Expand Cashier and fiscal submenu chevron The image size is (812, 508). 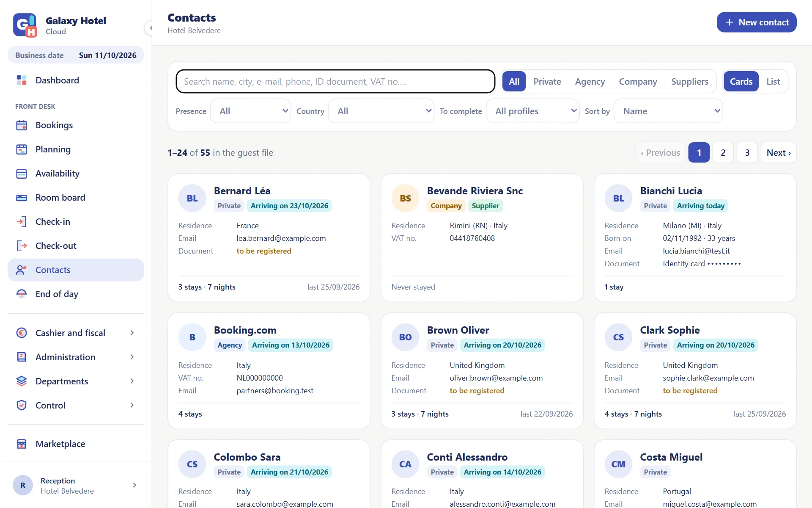(x=132, y=333)
